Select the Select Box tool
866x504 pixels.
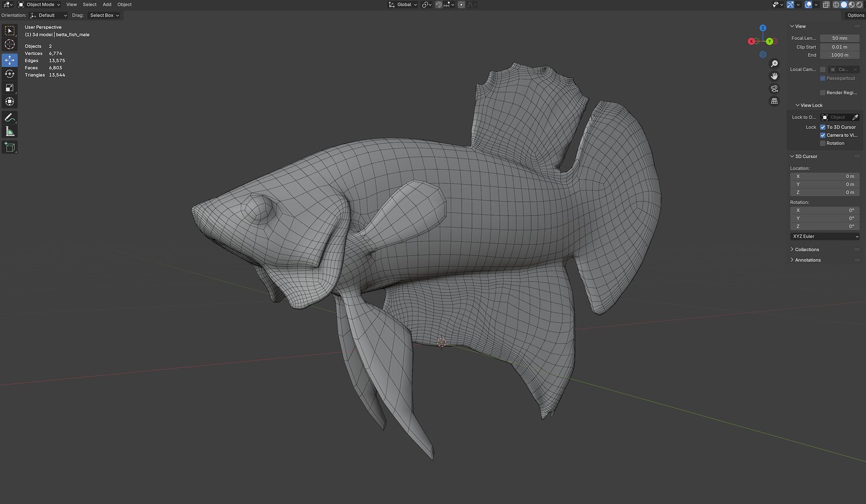[10, 31]
